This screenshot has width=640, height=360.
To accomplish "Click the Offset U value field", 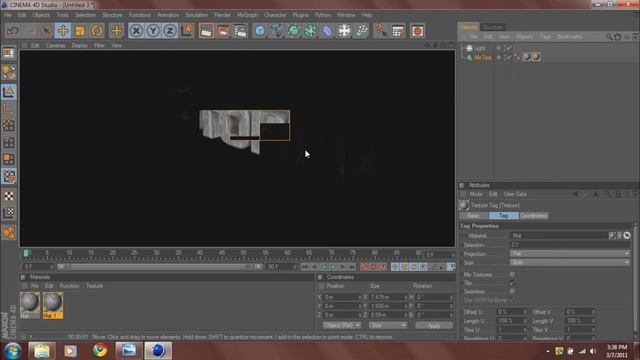I will point(511,312).
